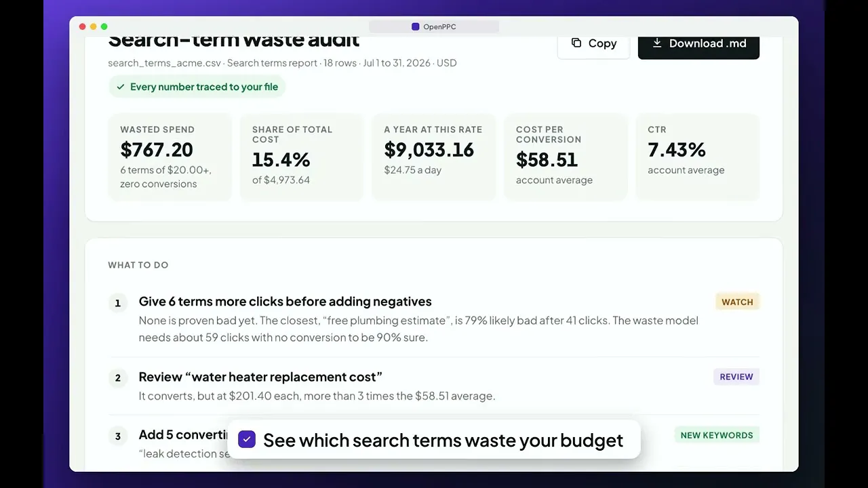The image size is (868, 488).
Task: Click the "free plumbing estimate" explanation text
Action: (418, 329)
